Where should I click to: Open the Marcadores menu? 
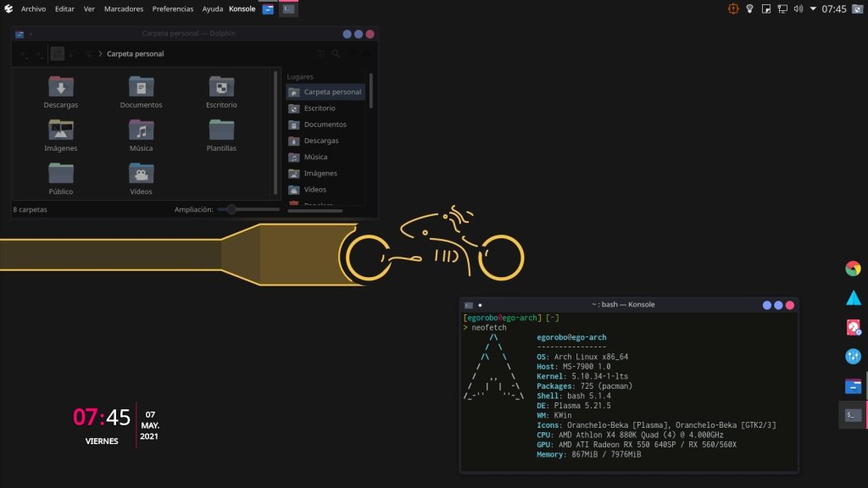124,9
